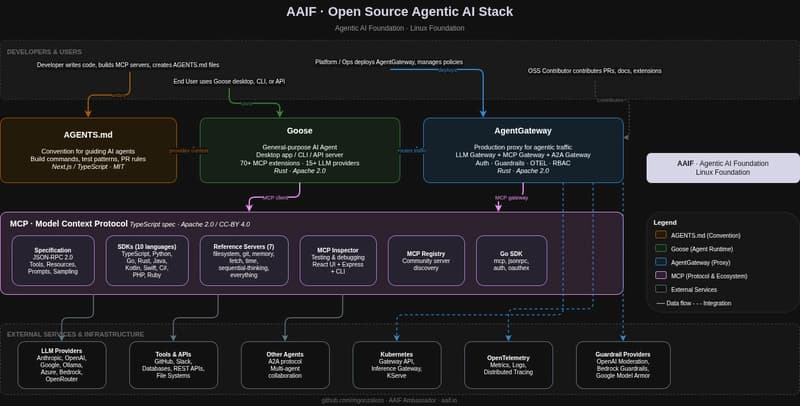
Task: Click the "DEVELOPERS & USERS" section label
Action: [44, 52]
